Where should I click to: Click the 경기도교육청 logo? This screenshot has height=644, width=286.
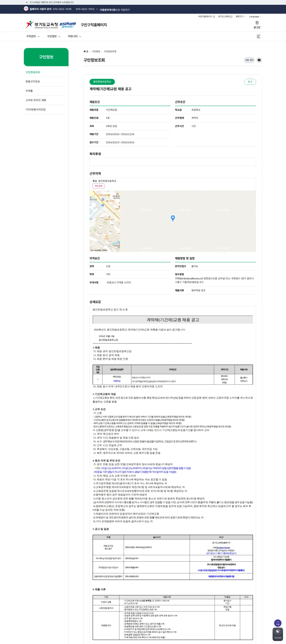(x=42, y=25)
